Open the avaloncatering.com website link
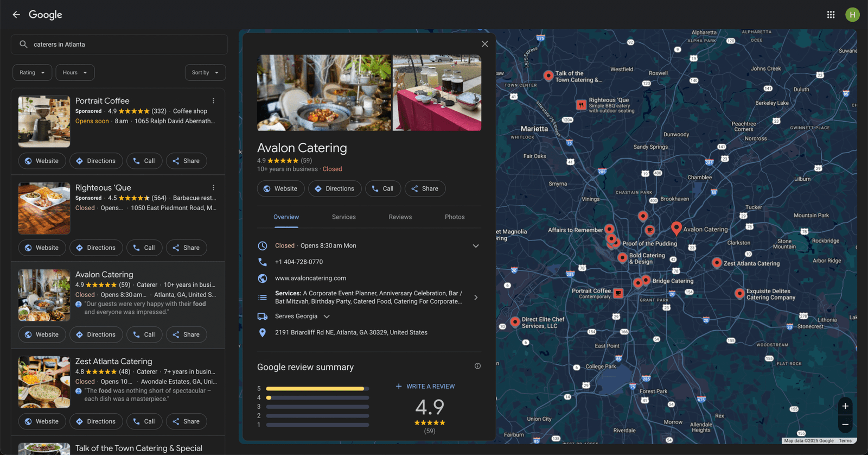 (310, 278)
